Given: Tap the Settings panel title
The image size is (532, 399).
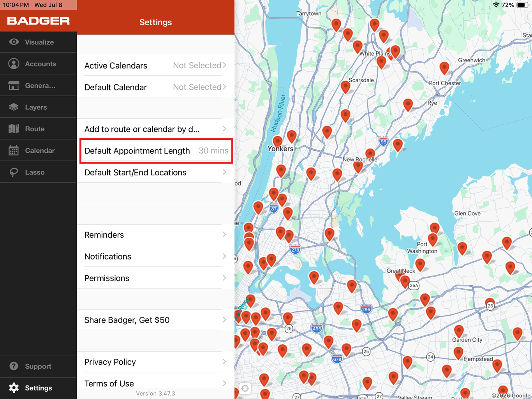Looking at the screenshot, I should click(x=156, y=22).
